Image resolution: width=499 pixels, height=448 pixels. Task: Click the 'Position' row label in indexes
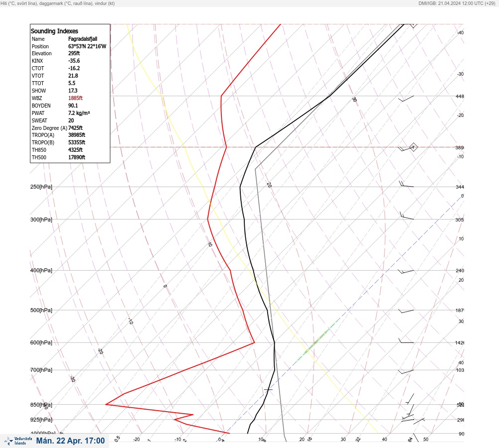click(40, 46)
